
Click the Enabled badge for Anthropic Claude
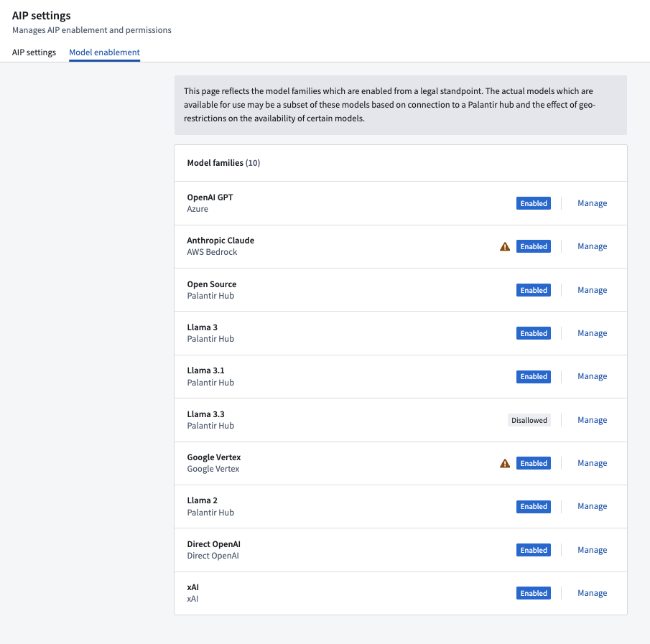[534, 246]
